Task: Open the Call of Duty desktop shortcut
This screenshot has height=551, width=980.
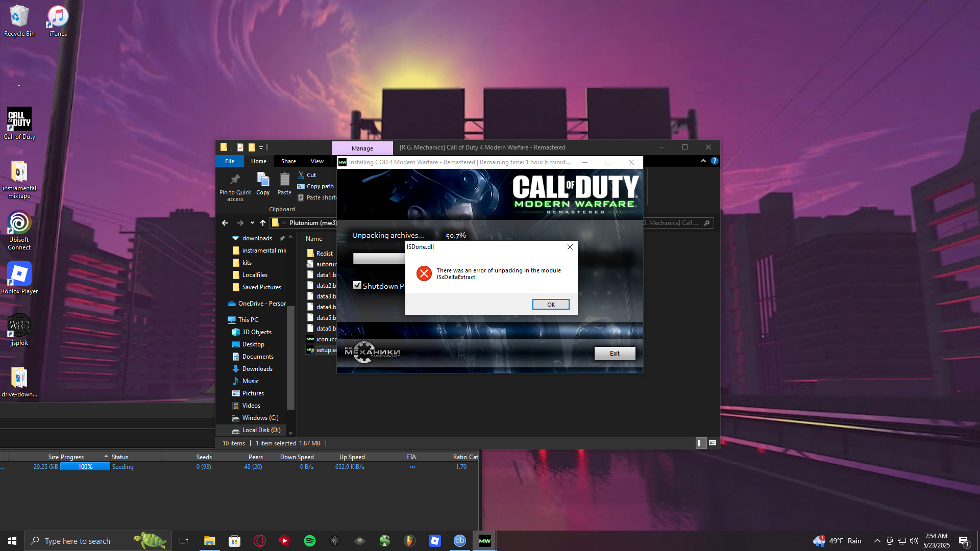Action: [19, 120]
